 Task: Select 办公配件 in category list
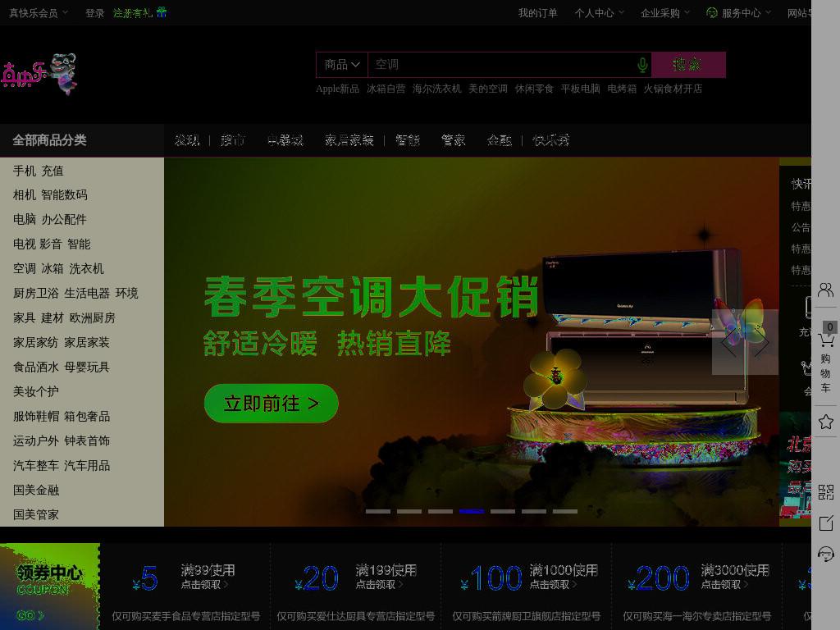tap(64, 220)
